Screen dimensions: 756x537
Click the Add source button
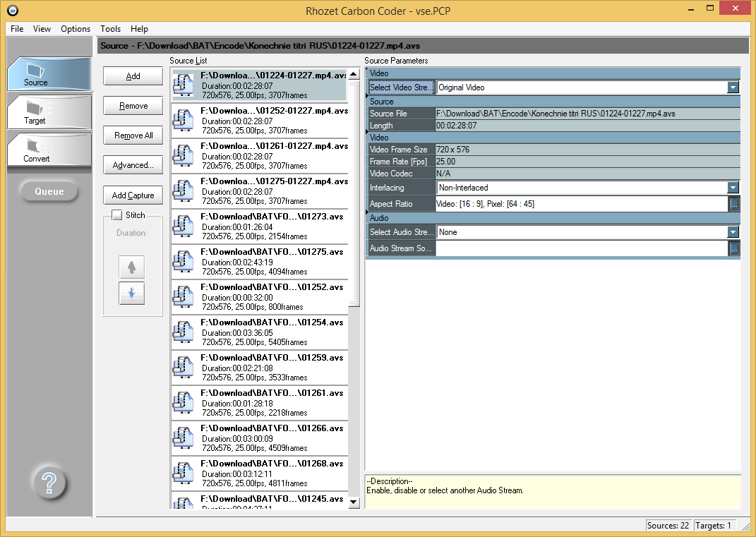coord(133,76)
